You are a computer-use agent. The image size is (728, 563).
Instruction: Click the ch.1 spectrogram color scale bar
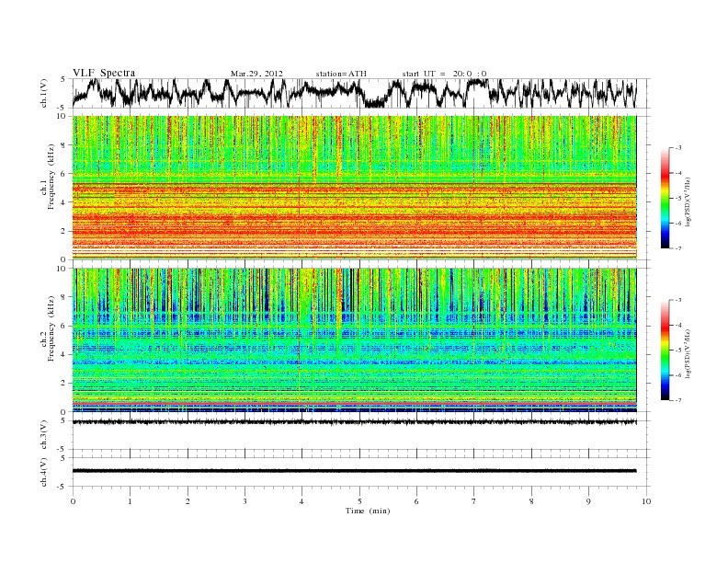coord(665,198)
